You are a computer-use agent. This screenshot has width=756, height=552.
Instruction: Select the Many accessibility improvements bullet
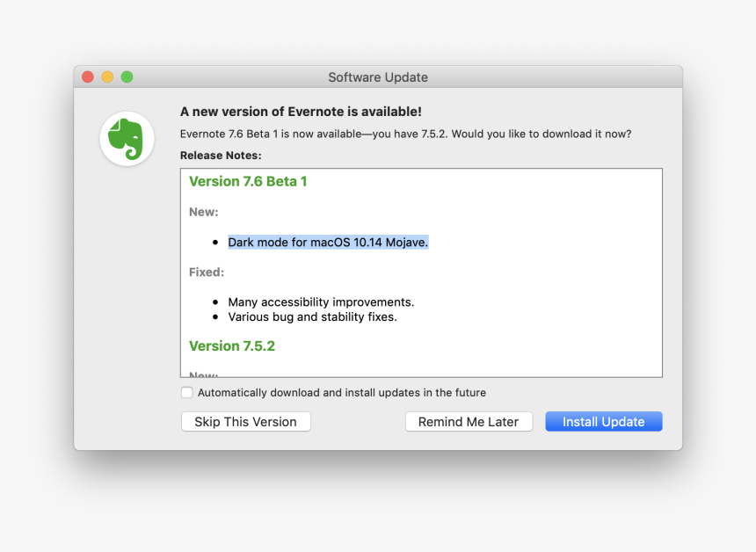coord(321,301)
